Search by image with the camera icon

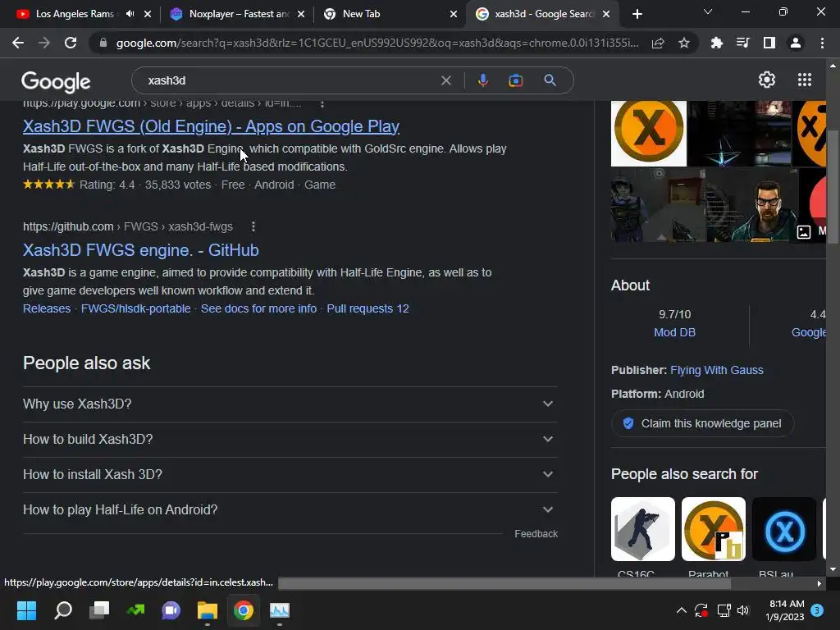pos(515,80)
